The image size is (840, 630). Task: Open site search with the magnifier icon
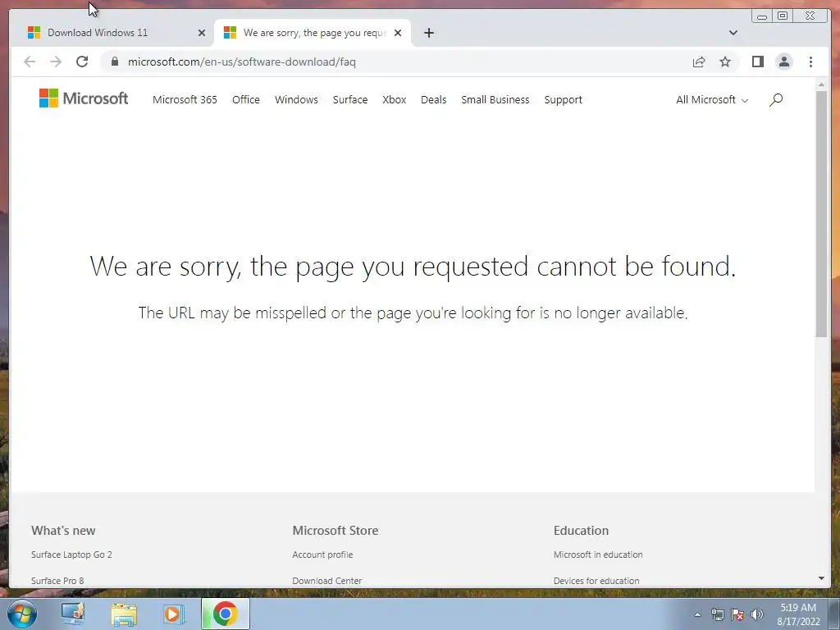click(x=776, y=99)
